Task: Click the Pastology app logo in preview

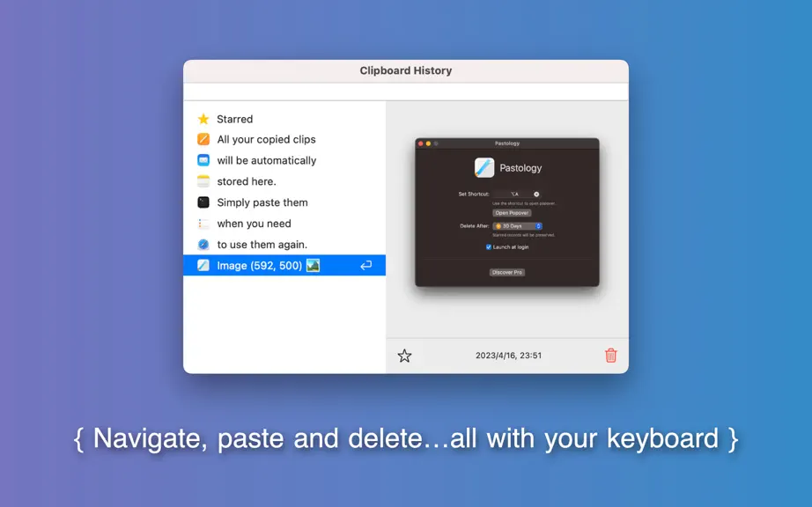Action: point(484,167)
